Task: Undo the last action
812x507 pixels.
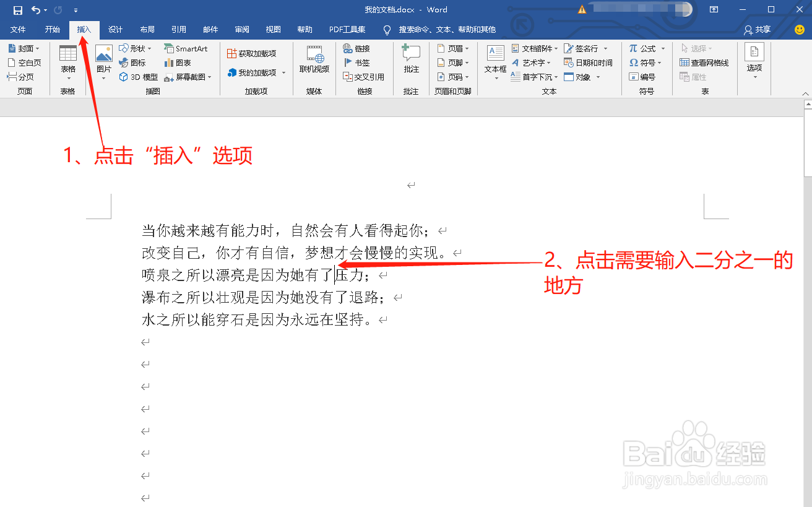Action: tap(36, 10)
